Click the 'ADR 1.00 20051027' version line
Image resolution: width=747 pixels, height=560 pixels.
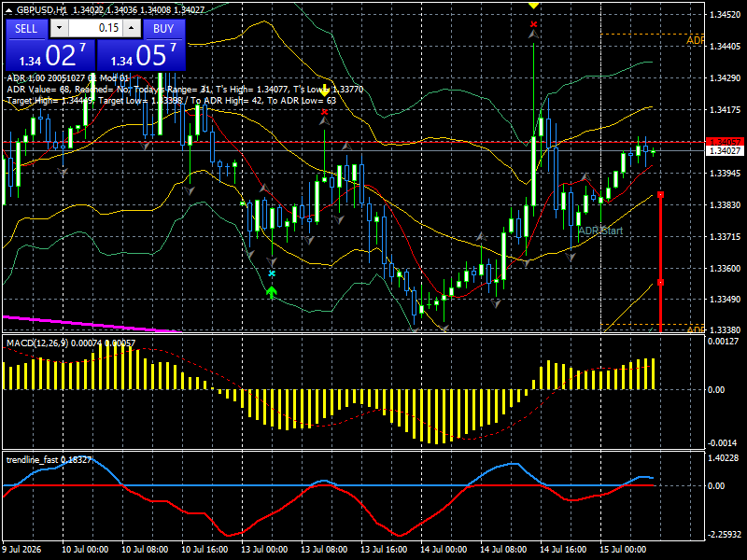(68, 78)
